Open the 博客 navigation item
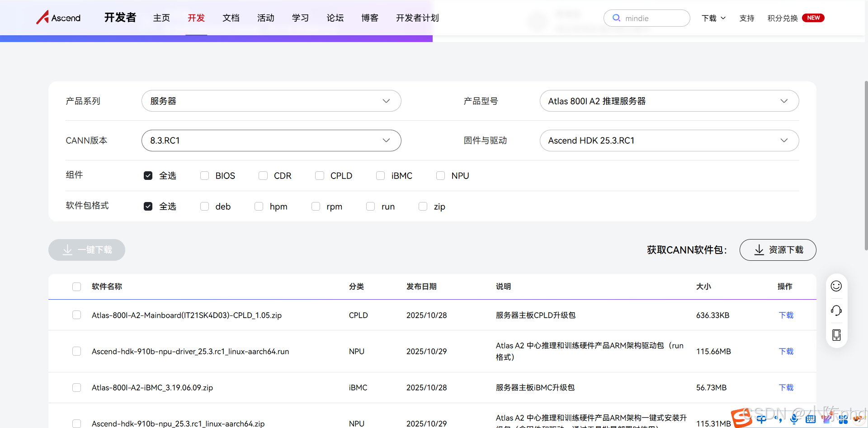This screenshot has height=428, width=868. [x=370, y=18]
